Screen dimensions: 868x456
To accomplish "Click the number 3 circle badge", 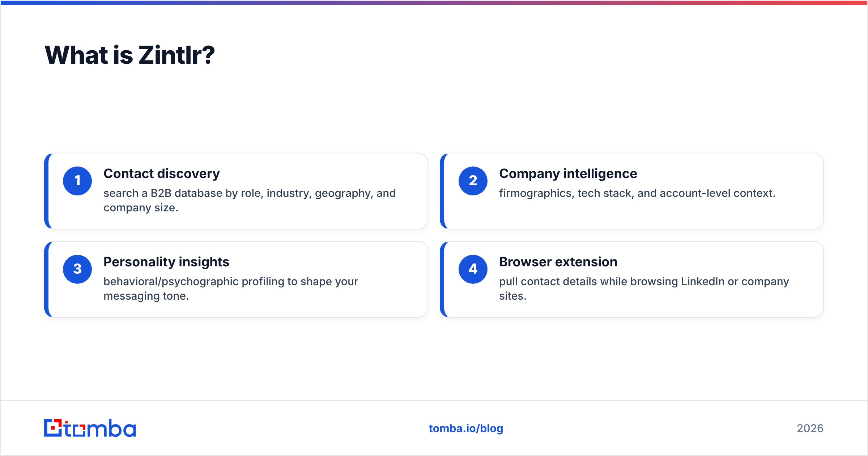I will point(77,269).
